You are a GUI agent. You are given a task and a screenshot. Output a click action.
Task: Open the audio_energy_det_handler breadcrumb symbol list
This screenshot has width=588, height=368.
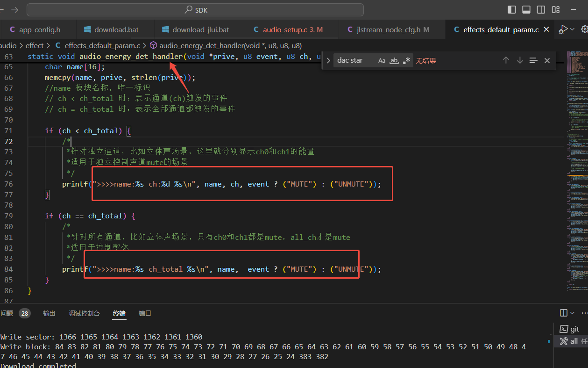230,45
